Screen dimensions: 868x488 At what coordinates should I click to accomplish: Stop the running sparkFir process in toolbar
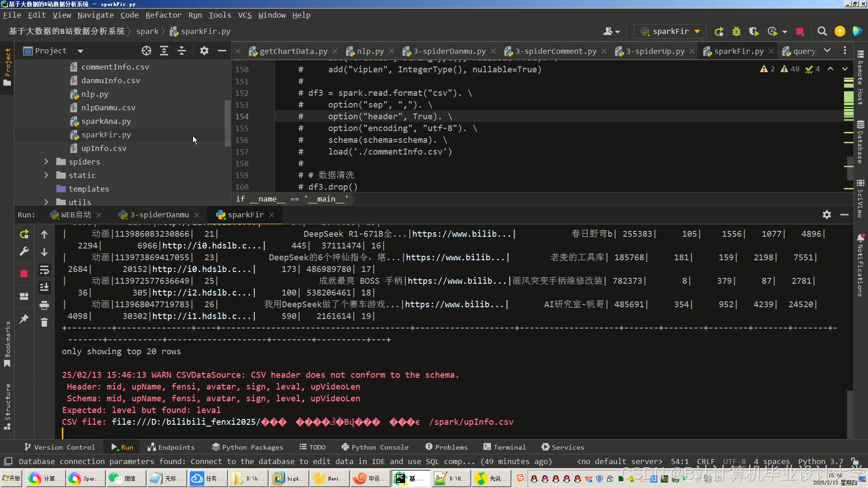click(800, 31)
